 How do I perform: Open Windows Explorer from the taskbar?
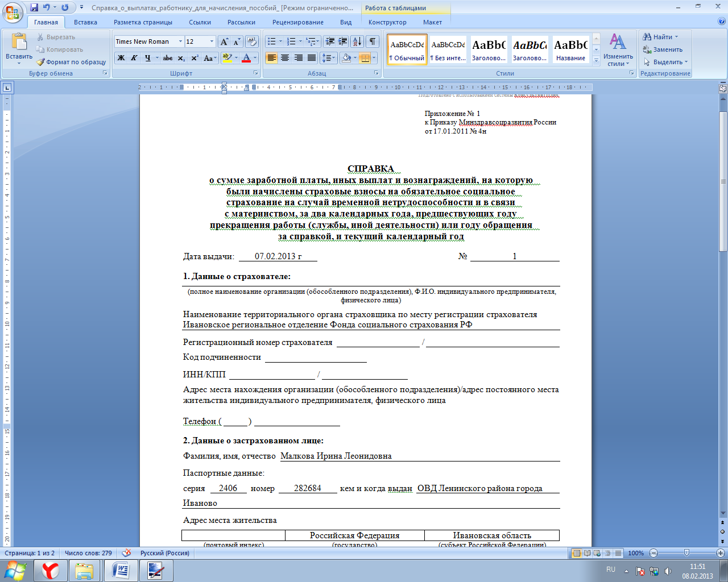tap(84, 571)
